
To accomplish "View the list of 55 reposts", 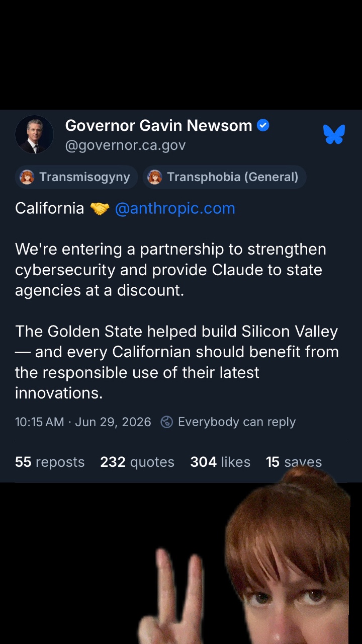I will click(x=50, y=462).
